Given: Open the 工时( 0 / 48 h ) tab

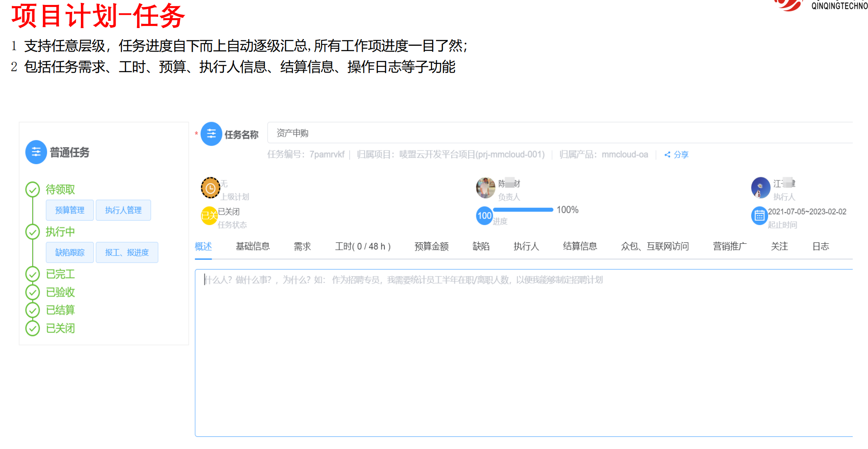Looking at the screenshot, I should pos(362,247).
